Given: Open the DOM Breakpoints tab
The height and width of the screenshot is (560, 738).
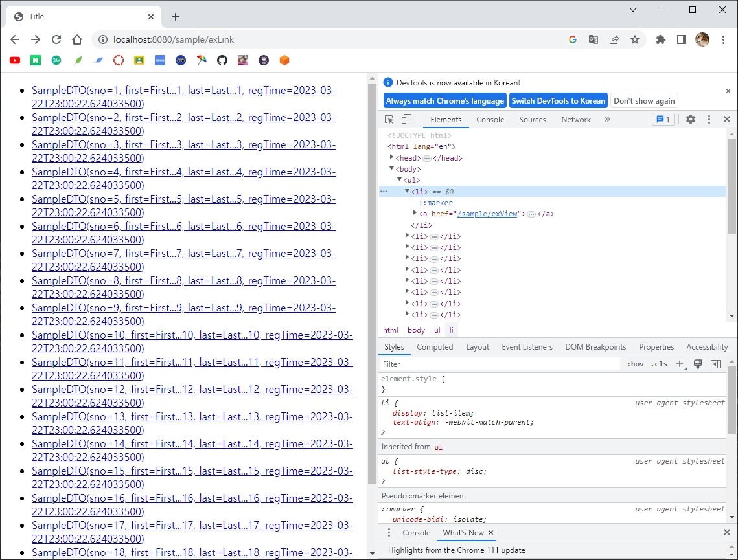Looking at the screenshot, I should point(595,347).
